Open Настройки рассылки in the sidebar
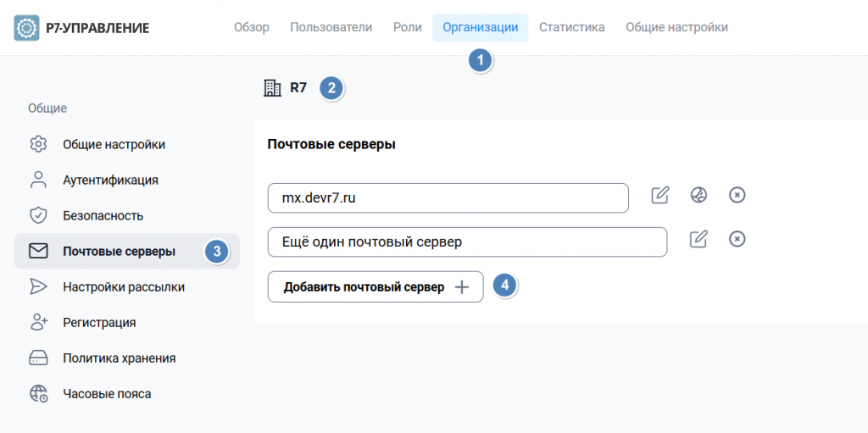Image resolution: width=868 pixels, height=433 pixels. [x=123, y=286]
